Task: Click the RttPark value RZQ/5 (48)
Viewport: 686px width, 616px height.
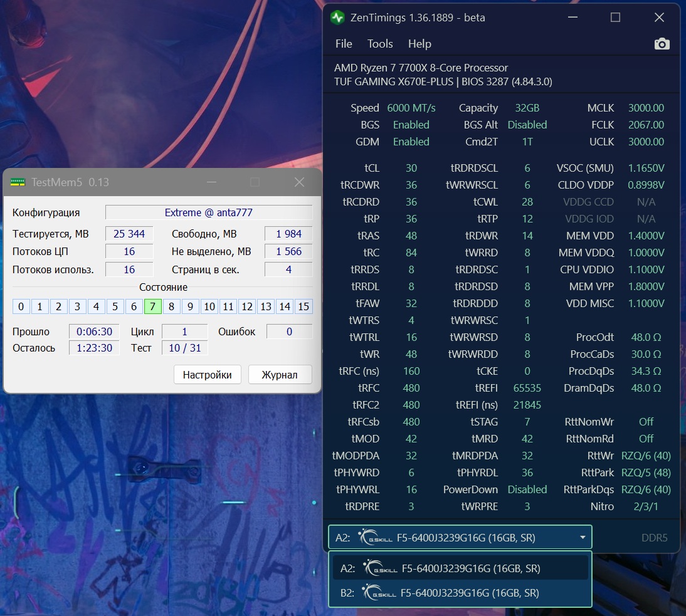Action: click(x=646, y=472)
